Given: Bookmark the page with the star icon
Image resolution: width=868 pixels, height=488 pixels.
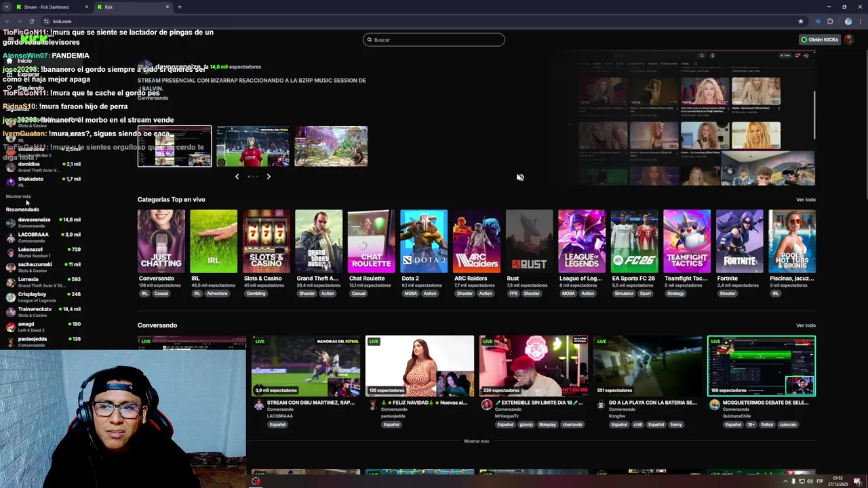Looking at the screenshot, I should pos(801,21).
